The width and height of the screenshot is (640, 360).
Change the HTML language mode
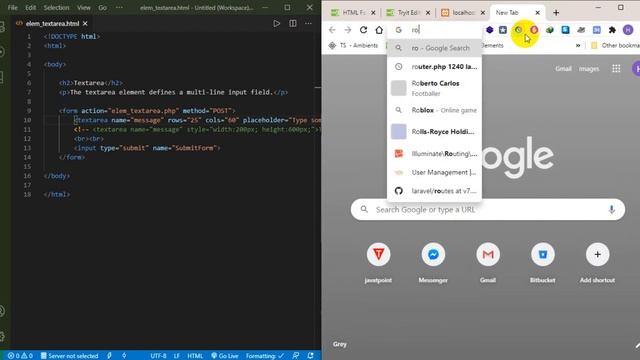[x=195, y=356]
